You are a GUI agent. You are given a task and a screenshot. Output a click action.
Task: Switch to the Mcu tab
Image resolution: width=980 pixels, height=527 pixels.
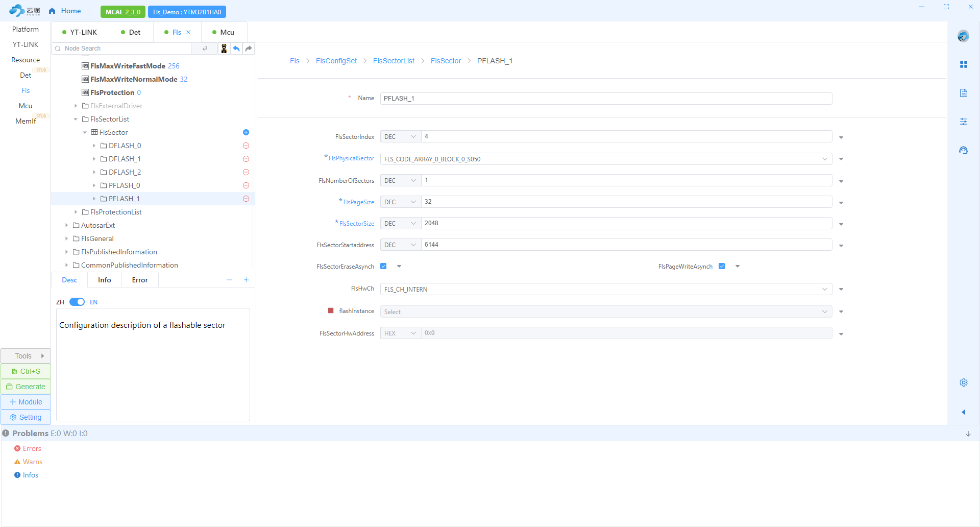point(224,32)
